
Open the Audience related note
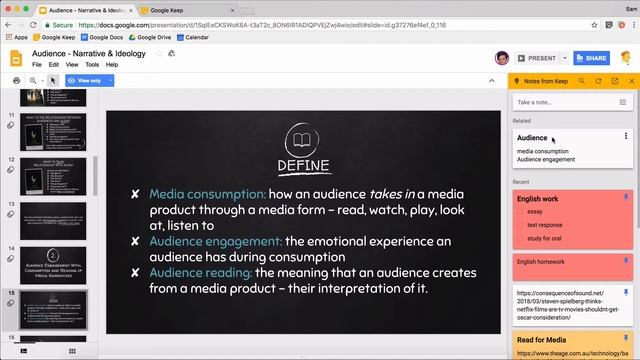point(573,149)
